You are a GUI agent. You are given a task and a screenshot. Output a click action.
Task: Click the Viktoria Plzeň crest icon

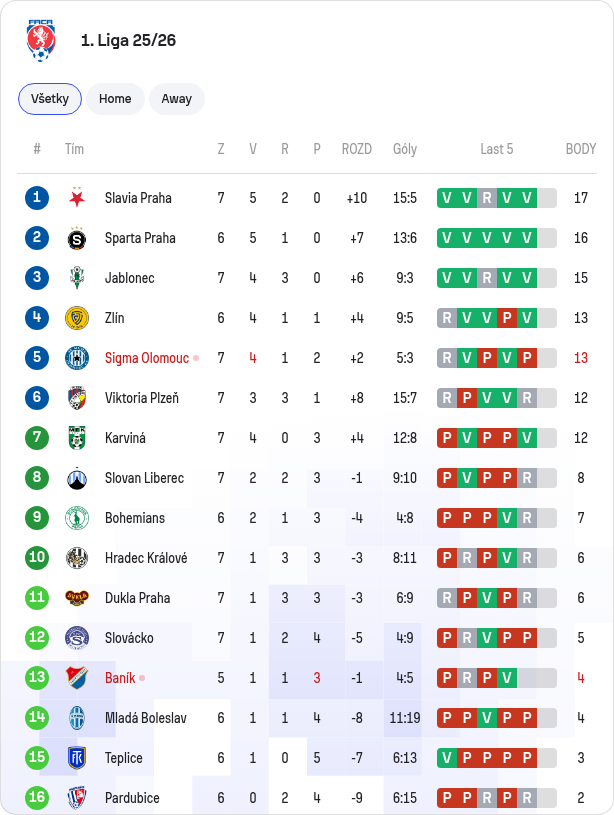coord(77,398)
